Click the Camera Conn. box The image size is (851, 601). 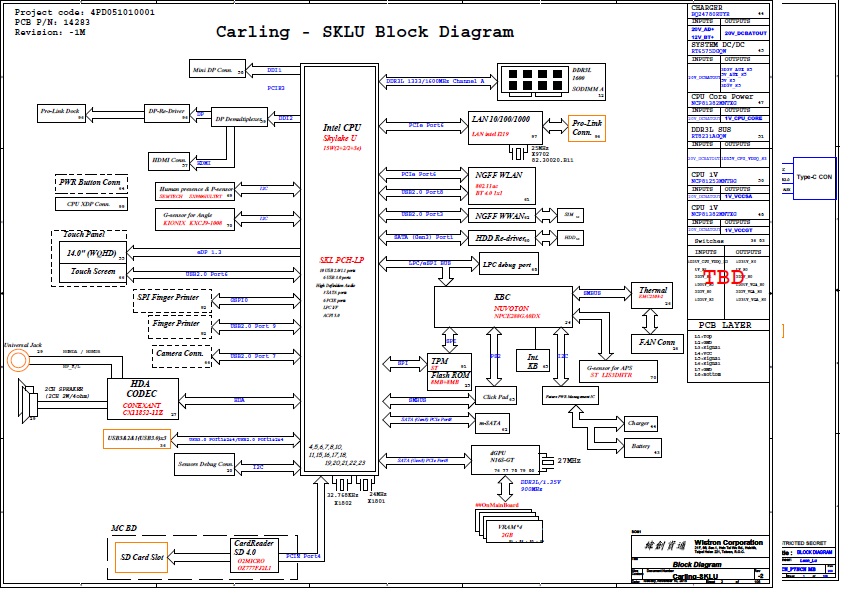(181, 357)
